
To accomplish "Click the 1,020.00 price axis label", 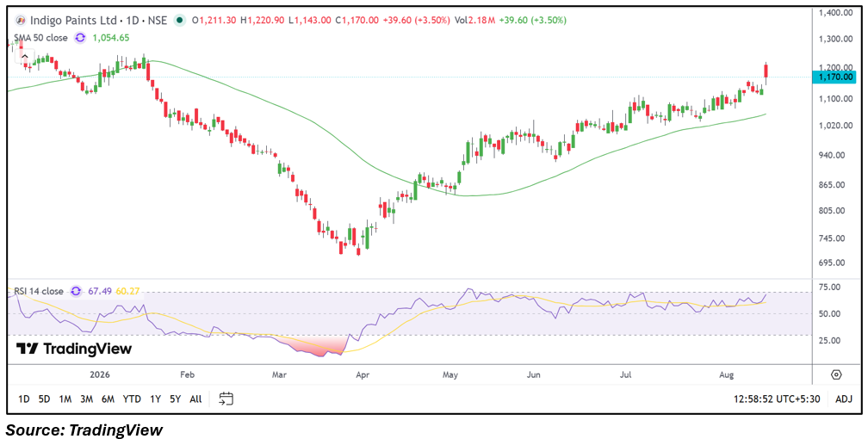I will tap(834, 126).
